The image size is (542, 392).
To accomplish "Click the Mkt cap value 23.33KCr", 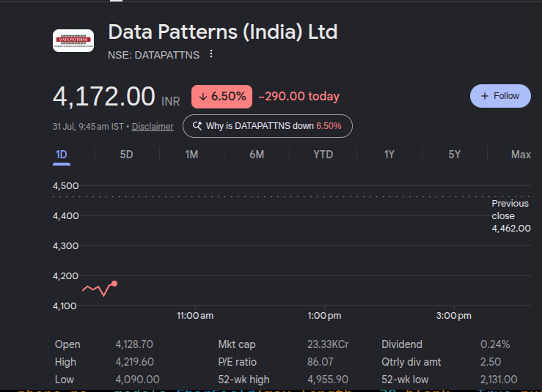I will tap(328, 344).
